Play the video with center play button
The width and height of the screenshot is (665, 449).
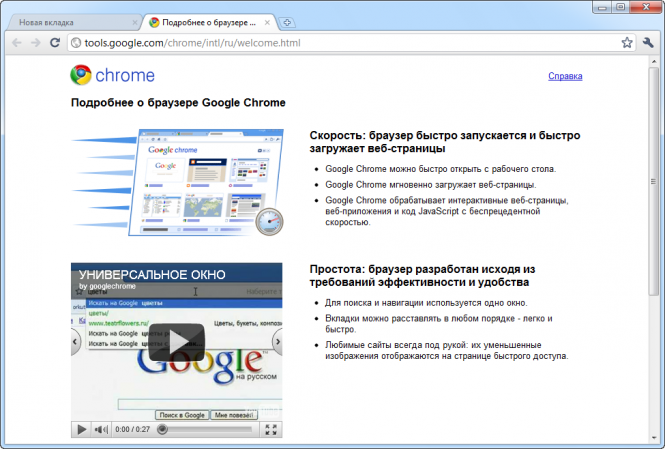(177, 342)
